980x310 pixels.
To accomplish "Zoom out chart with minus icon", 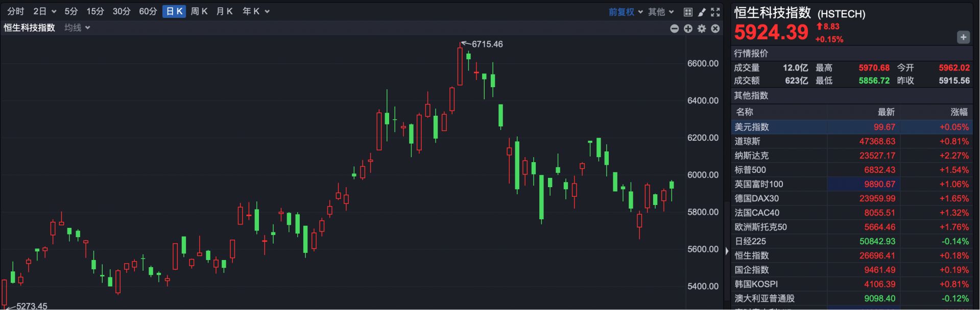I will pos(674,29).
